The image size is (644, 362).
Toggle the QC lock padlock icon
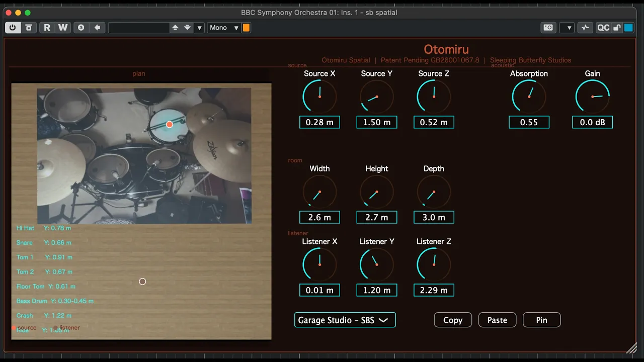617,28
